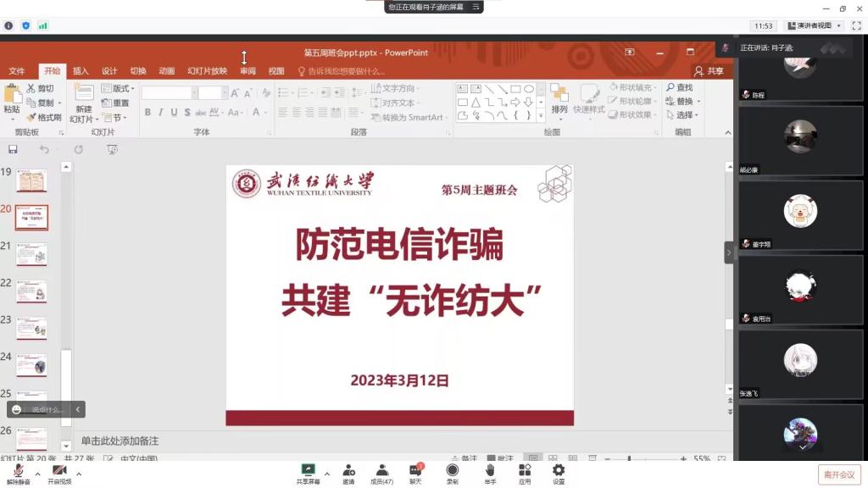Select slide 21 thumbnail in the panel
868x488 pixels.
point(31,254)
